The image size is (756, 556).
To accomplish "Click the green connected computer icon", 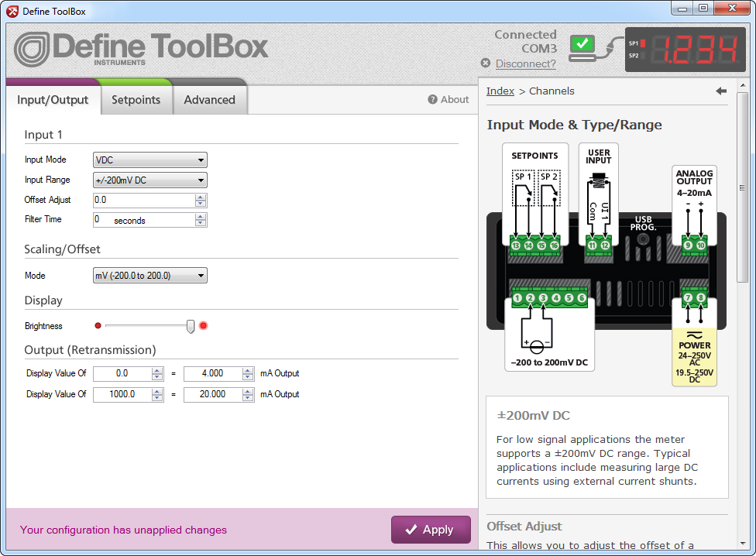I will coord(582,48).
